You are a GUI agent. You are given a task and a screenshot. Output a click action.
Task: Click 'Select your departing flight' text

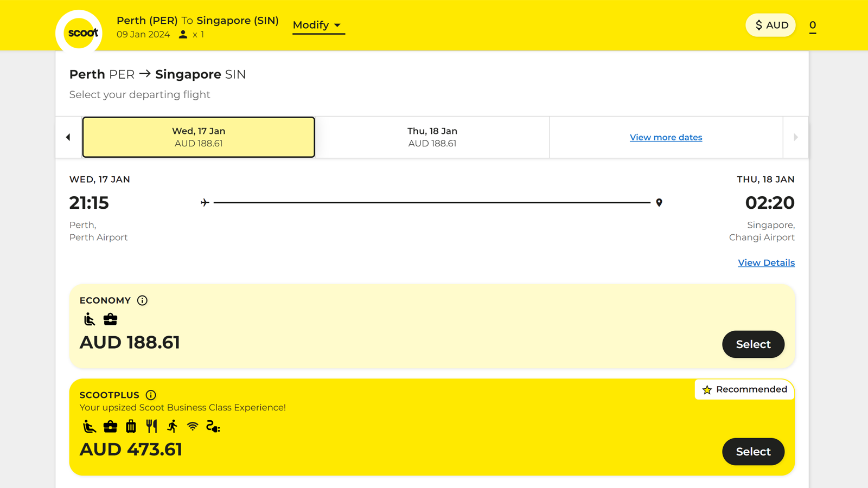click(140, 95)
